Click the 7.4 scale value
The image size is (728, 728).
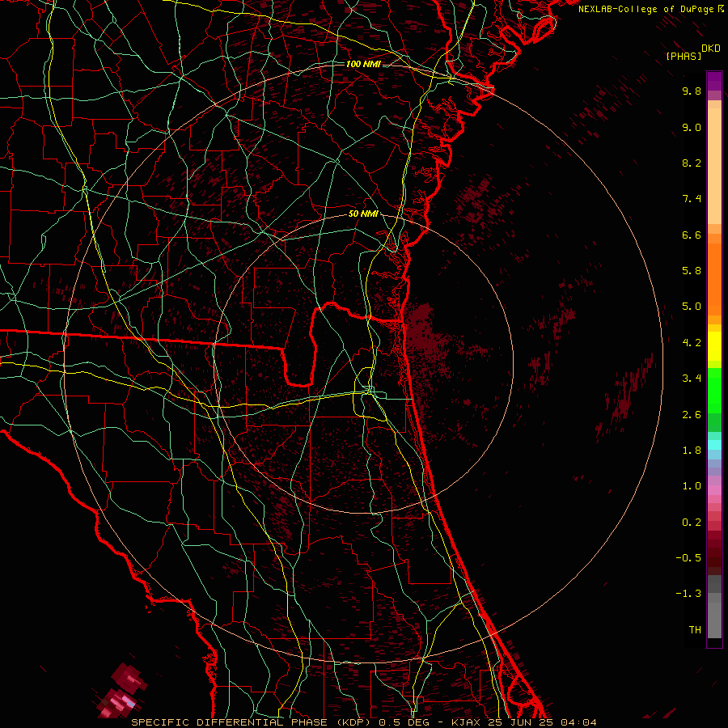(692, 199)
